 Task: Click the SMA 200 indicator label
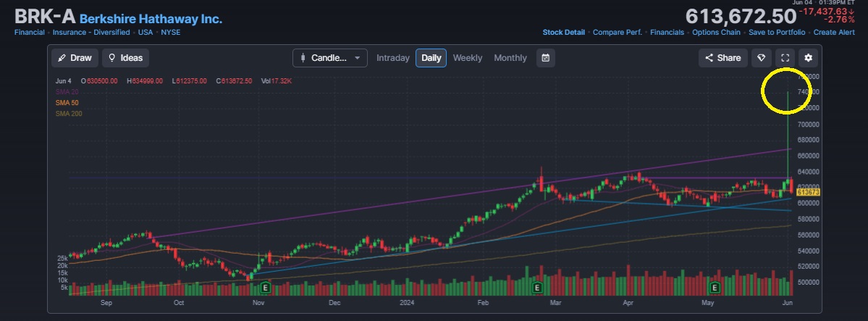pos(69,114)
